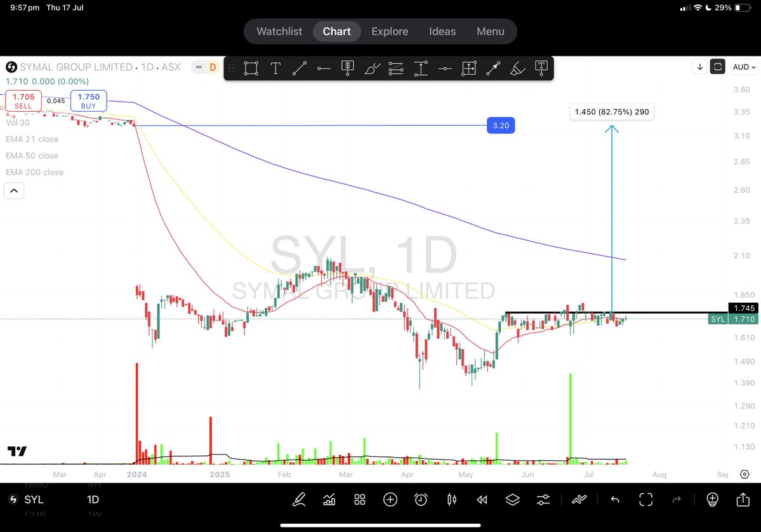Open the AUD currency dropdown
The height and width of the screenshot is (532, 761).
744,67
